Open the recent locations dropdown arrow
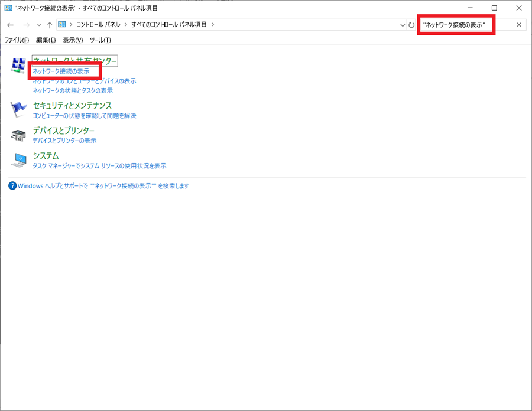The height and width of the screenshot is (411, 532). pyautogui.click(x=39, y=25)
